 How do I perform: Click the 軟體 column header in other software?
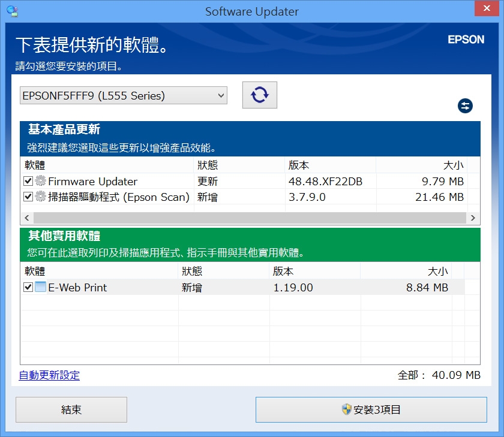pyautogui.click(x=100, y=271)
